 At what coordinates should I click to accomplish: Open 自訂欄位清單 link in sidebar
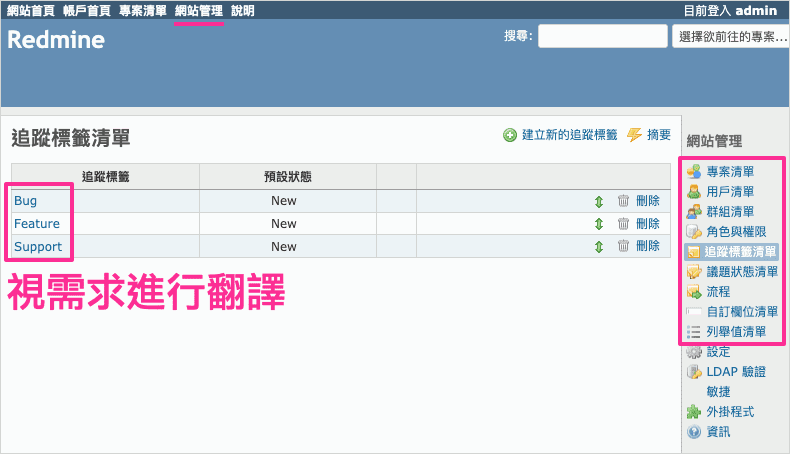click(742, 312)
